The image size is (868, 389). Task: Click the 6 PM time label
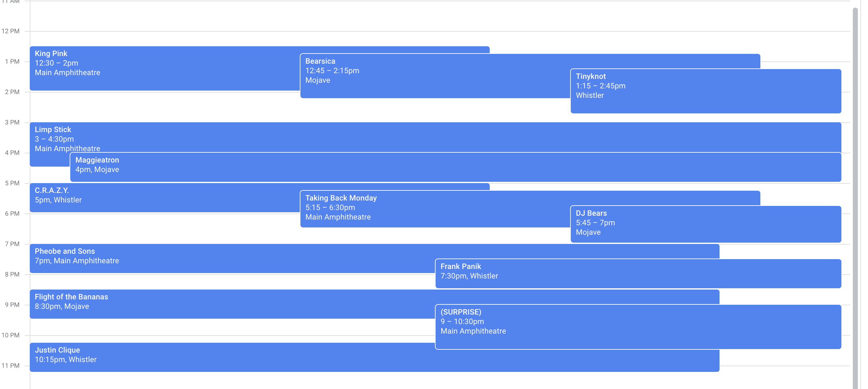[x=12, y=214]
